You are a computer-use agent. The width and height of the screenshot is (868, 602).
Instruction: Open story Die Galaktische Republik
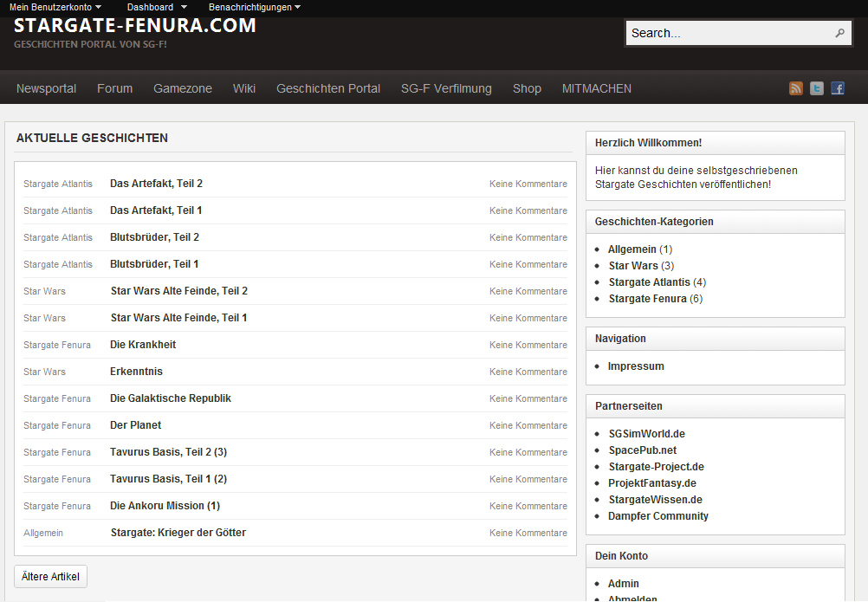171,398
